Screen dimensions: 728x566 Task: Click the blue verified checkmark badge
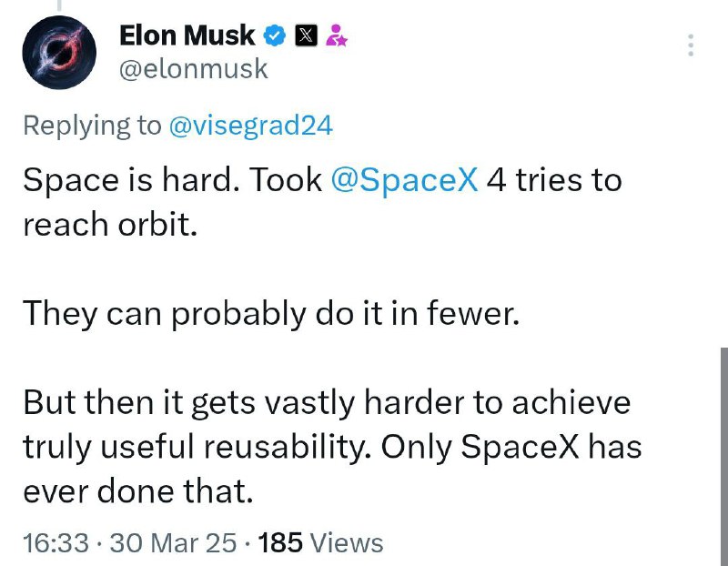pyautogui.click(x=275, y=35)
